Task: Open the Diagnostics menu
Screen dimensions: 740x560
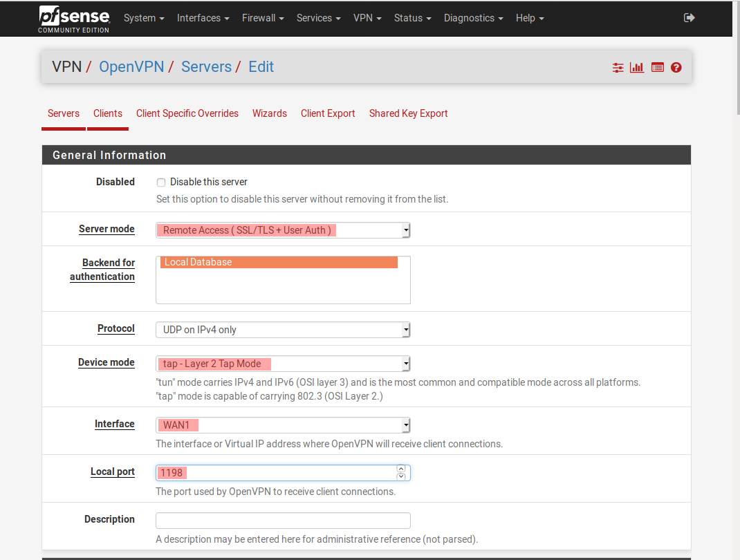Action: coord(473,18)
